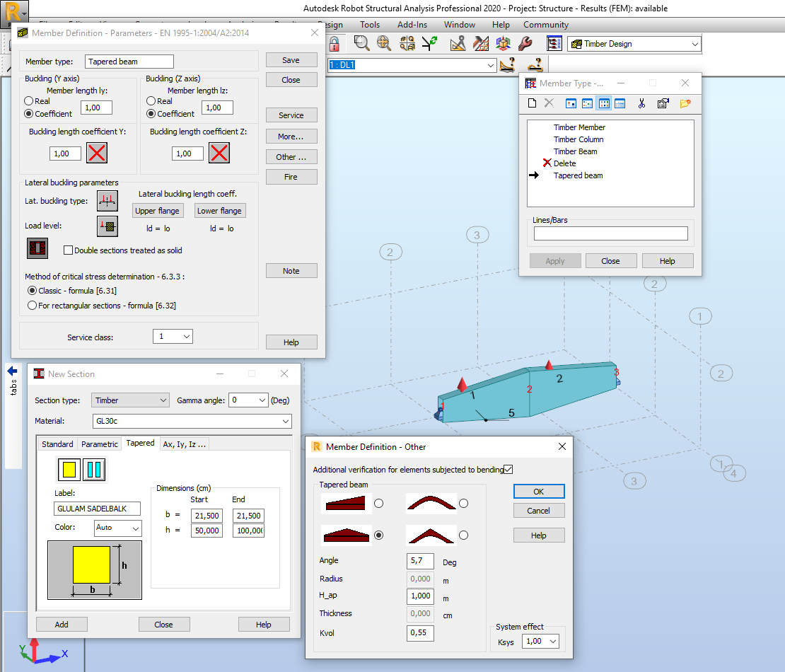Image resolution: width=785 pixels, height=672 pixels.
Task: Select For rectangular sections formula 6.32
Action: [33, 306]
